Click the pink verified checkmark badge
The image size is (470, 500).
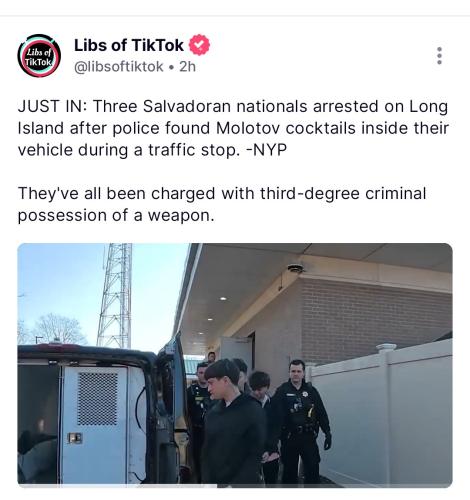199,45
